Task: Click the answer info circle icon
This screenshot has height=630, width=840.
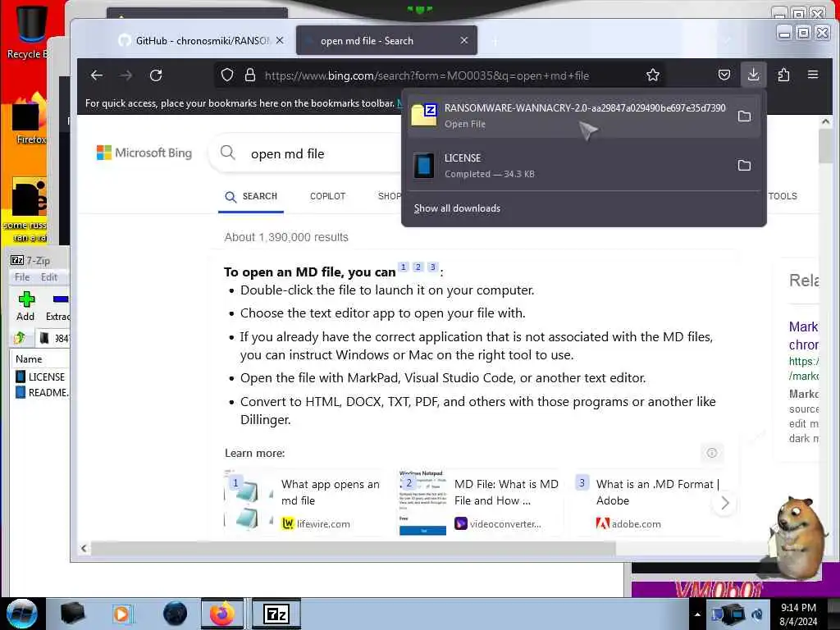Action: click(x=711, y=453)
